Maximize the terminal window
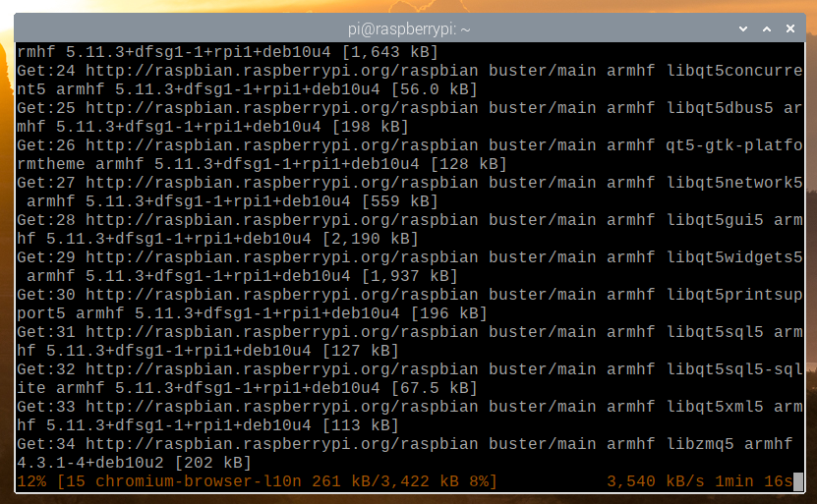This screenshot has height=504, width=817. point(768,28)
